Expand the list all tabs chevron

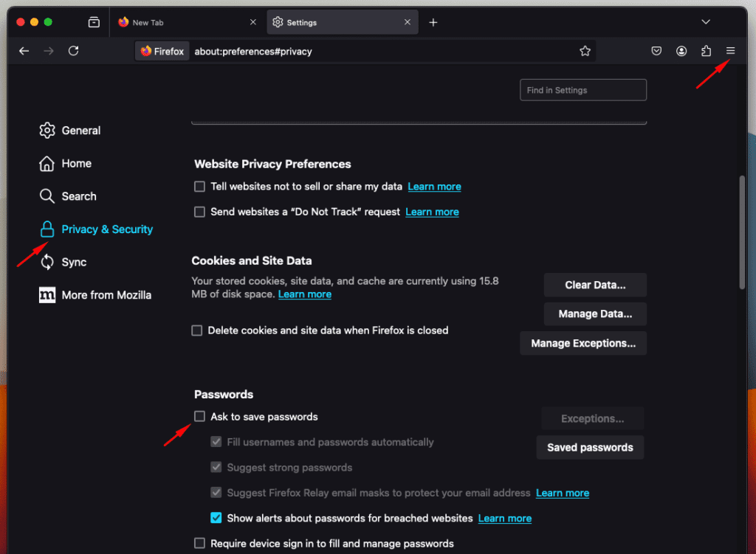click(706, 22)
